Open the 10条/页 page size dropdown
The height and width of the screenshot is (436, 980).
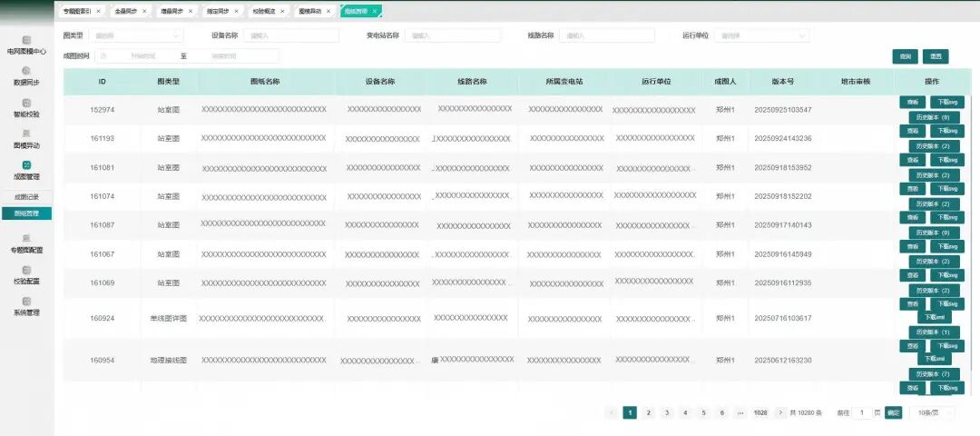coord(933,412)
